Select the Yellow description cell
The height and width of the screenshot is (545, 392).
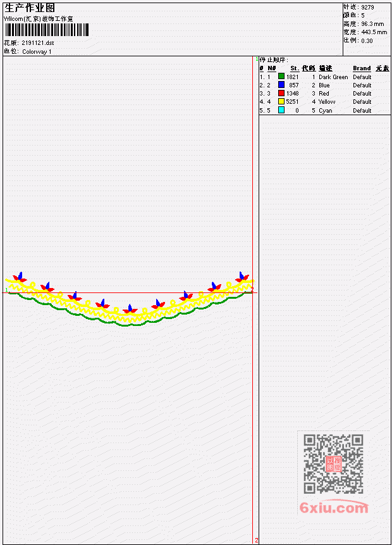pos(327,102)
